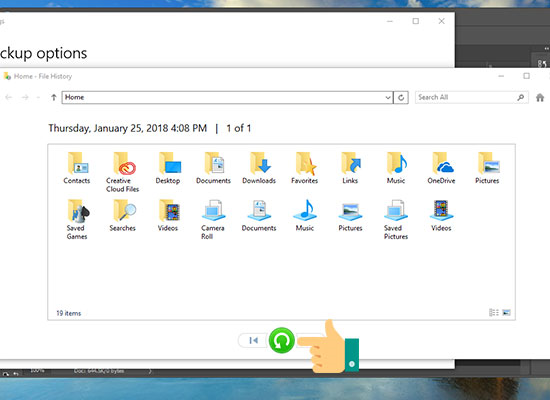This screenshot has height=400, width=550.
Task: Click the search magnifier icon
Action: coord(521,97)
